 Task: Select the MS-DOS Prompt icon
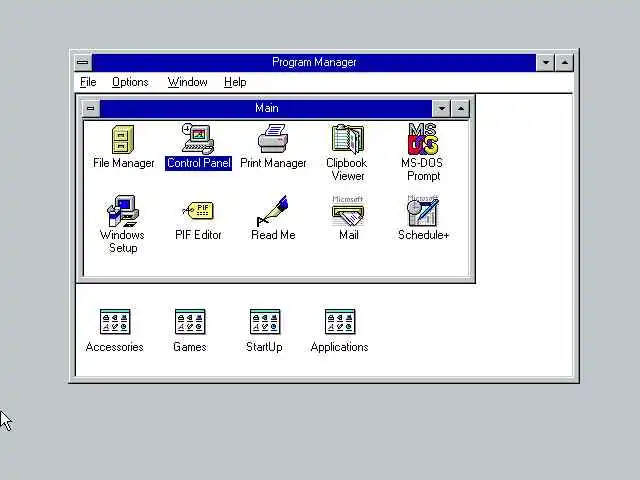click(x=423, y=139)
